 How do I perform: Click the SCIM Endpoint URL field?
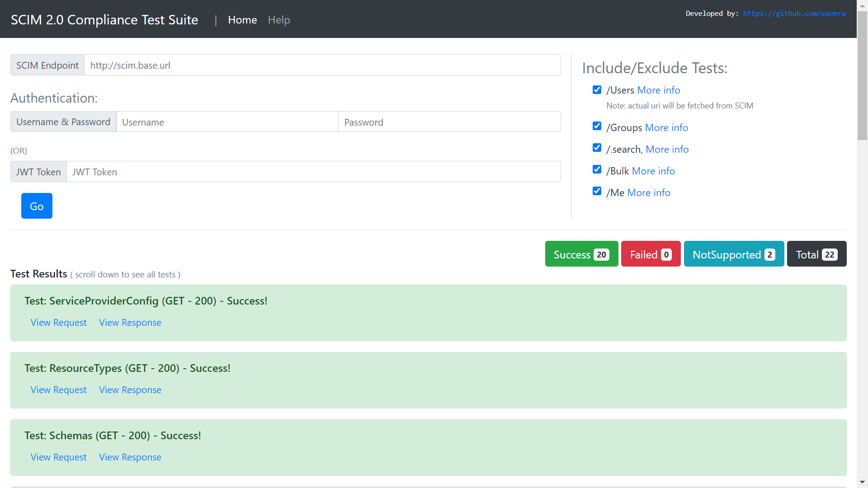[322, 65]
